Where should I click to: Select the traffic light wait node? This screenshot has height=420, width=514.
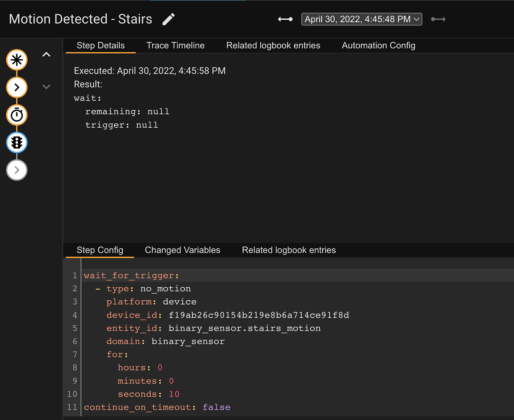(17, 143)
